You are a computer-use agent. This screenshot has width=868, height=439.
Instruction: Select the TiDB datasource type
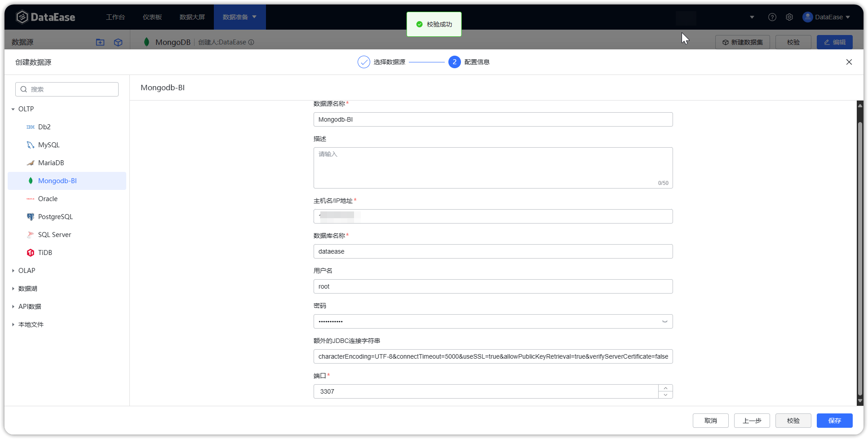(x=45, y=252)
